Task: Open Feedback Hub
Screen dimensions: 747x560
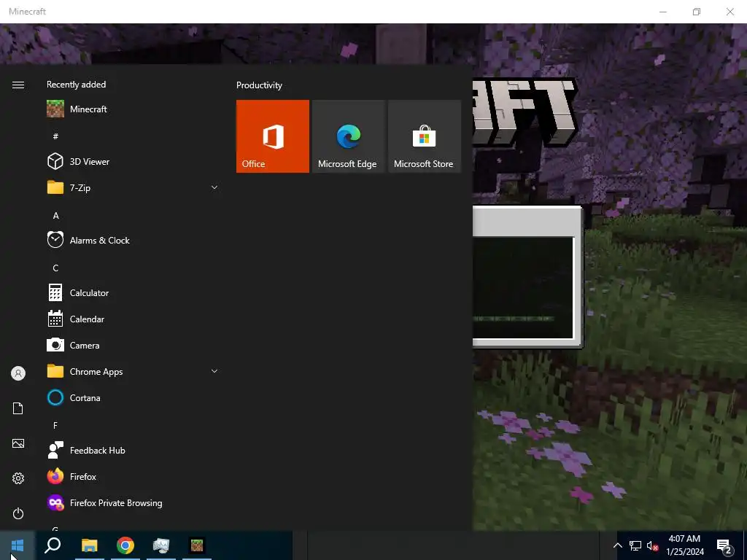Action: point(132,450)
